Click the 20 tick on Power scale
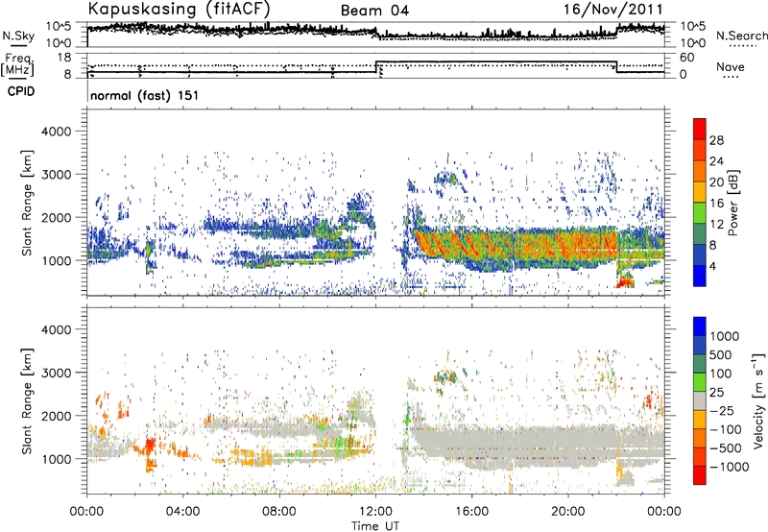 [716, 182]
